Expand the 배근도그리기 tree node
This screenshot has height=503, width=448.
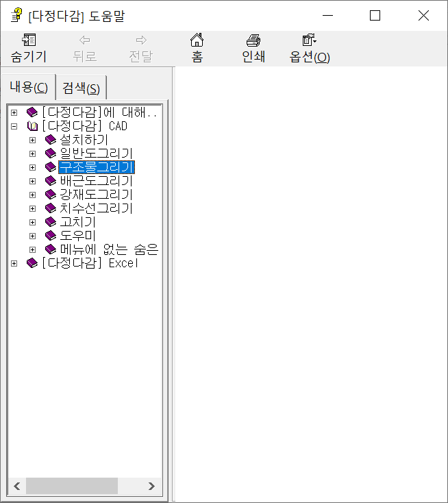(x=32, y=181)
